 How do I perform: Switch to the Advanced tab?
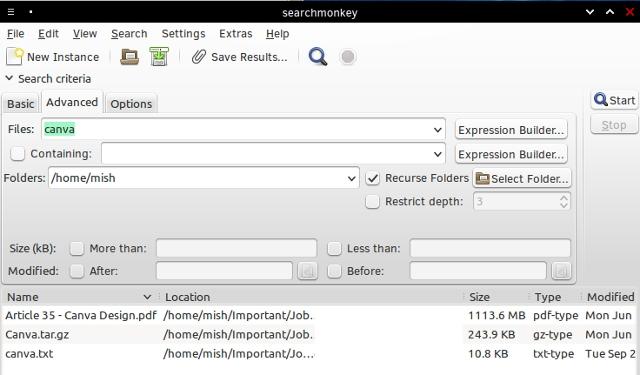72,102
